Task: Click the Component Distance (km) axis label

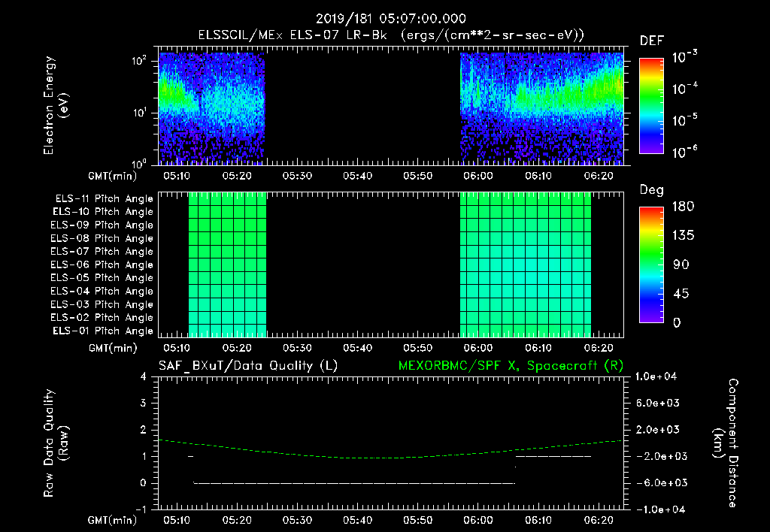Action: [x=726, y=443]
